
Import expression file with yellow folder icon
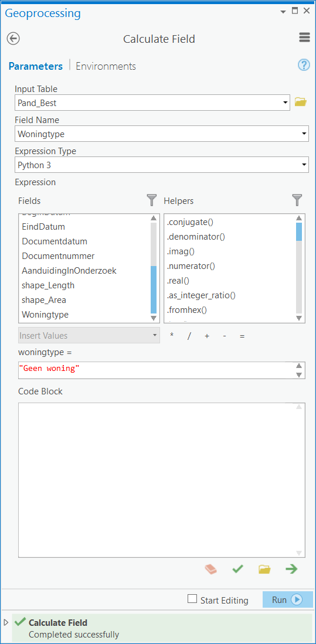pyautogui.click(x=264, y=569)
